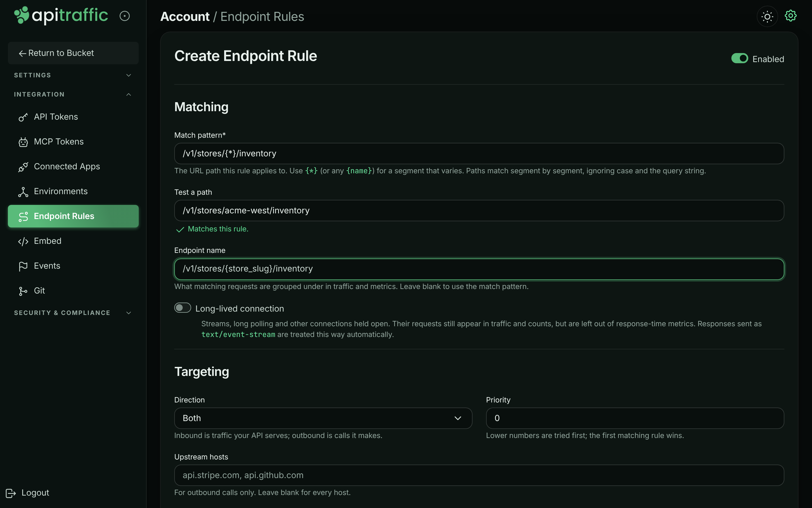Click the Targeting section heading
The width and height of the screenshot is (812, 508).
point(202,372)
